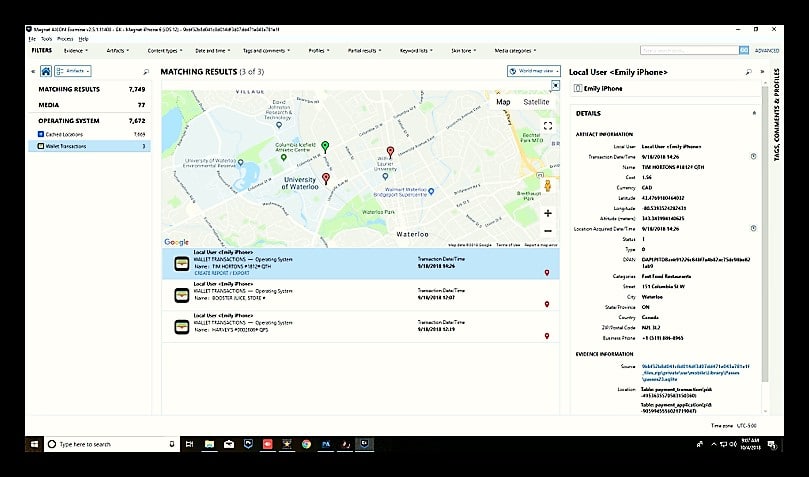Open File Explorer from the taskbar
809x477 pixels.
click(x=209, y=444)
